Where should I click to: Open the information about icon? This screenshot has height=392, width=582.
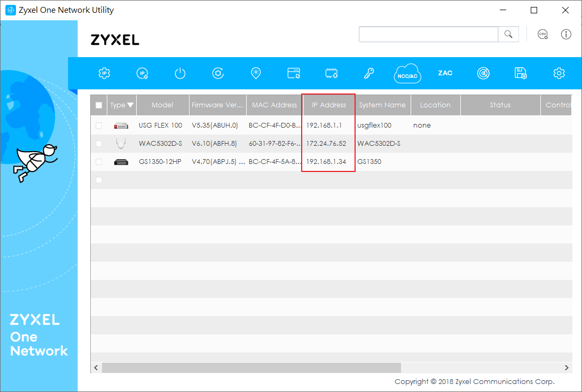566,34
